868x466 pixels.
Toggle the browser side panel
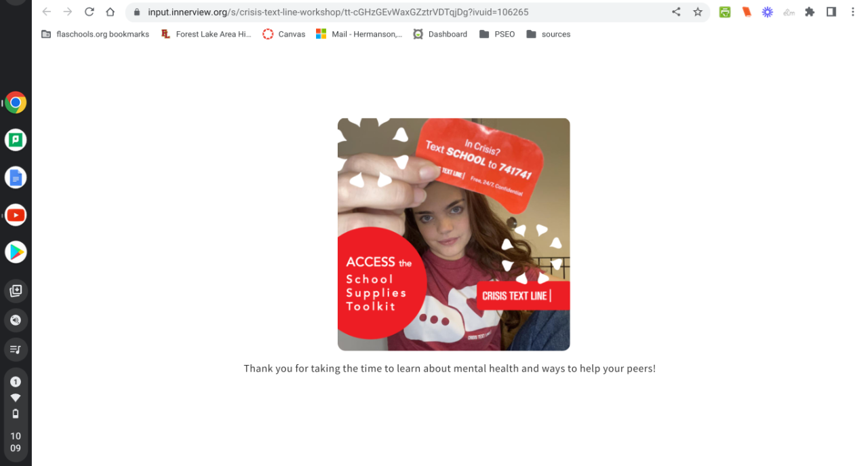[831, 12]
